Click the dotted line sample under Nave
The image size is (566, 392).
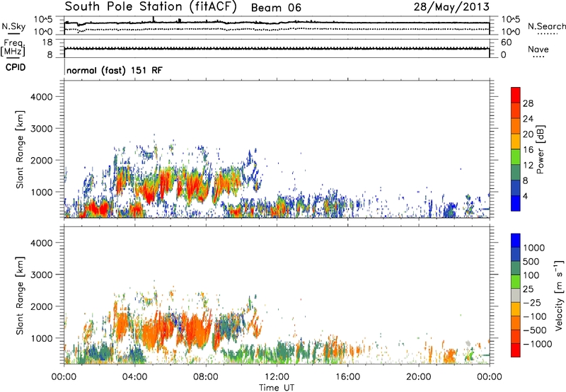click(538, 57)
